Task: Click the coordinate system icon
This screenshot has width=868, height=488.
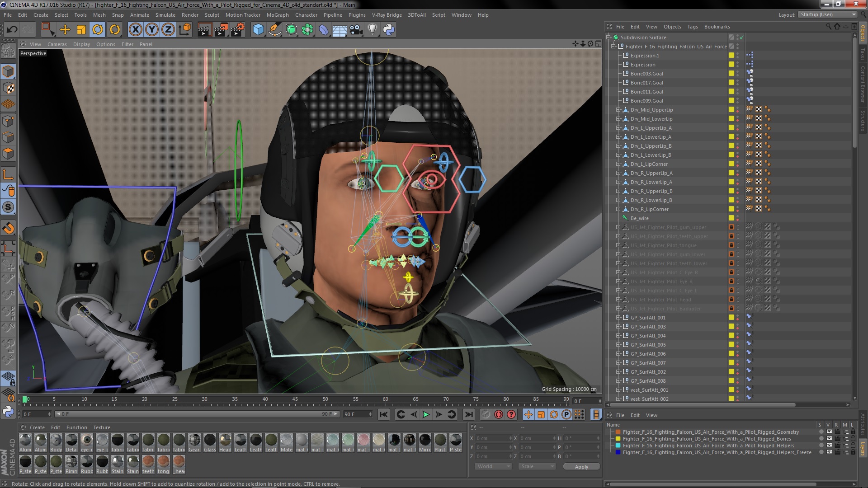Action: pos(185,30)
